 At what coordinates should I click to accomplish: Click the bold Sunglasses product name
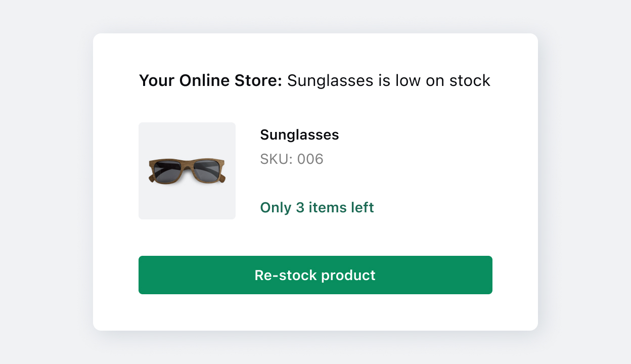point(299,135)
